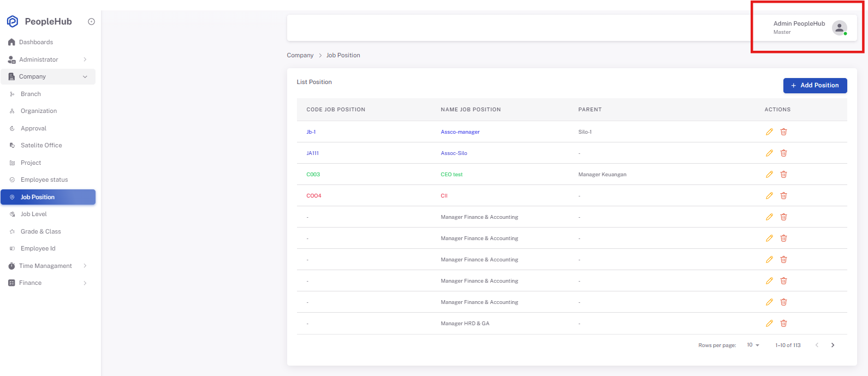Go to next page with right arrow

[x=833, y=345]
